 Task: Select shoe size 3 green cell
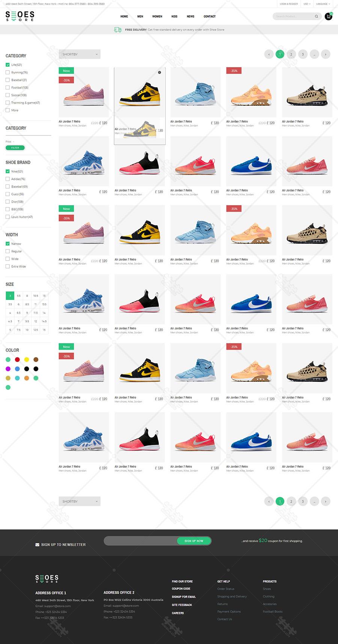pyautogui.click(x=10, y=296)
